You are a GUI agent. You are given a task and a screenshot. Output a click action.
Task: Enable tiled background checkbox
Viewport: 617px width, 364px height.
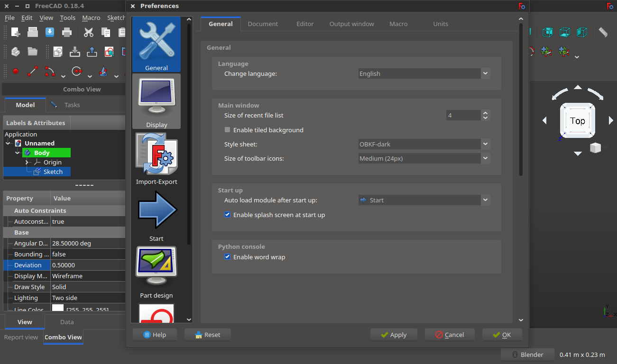click(x=228, y=130)
